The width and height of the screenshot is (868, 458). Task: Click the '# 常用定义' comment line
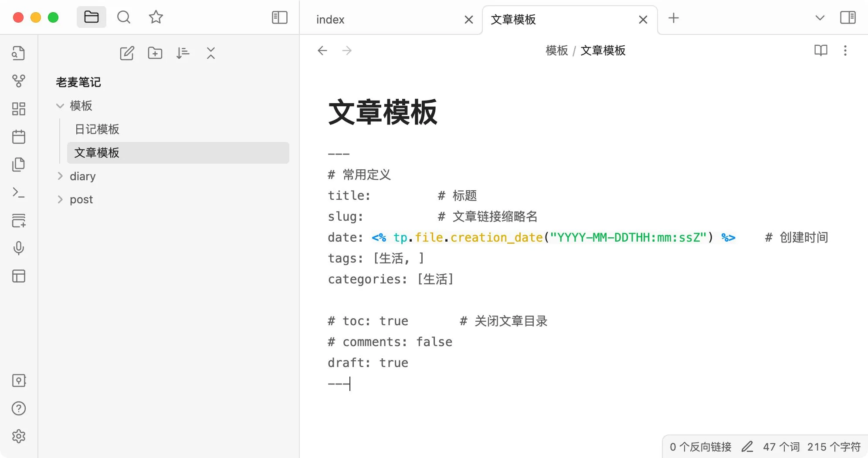[359, 175]
